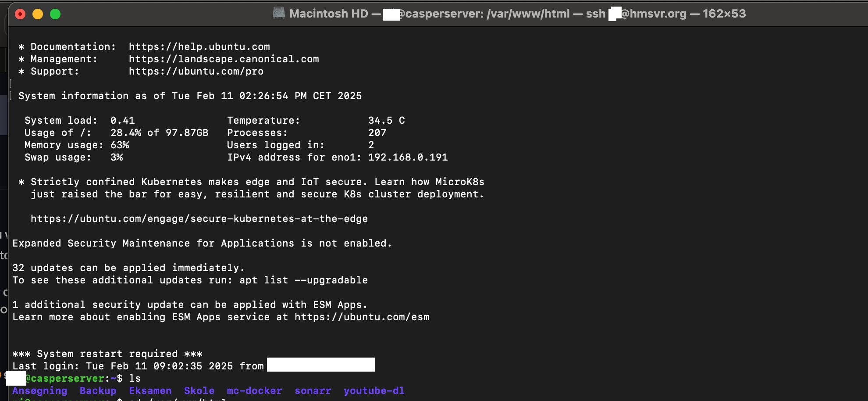Click the Skole directory name
This screenshot has height=401, width=868.
click(x=199, y=390)
